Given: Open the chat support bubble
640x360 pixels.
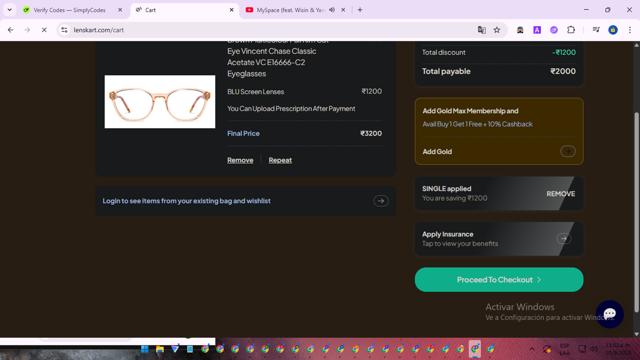Looking at the screenshot, I should coord(609,314).
